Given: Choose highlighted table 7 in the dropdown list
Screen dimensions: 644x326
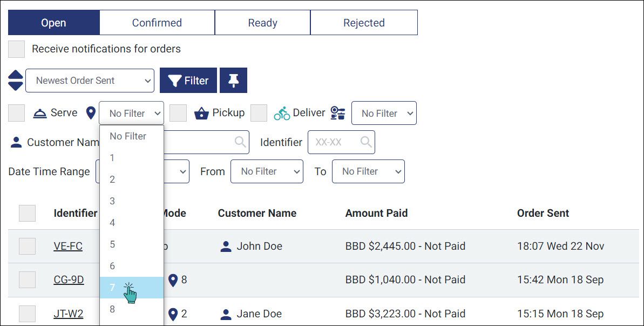Looking at the screenshot, I should point(131,288).
